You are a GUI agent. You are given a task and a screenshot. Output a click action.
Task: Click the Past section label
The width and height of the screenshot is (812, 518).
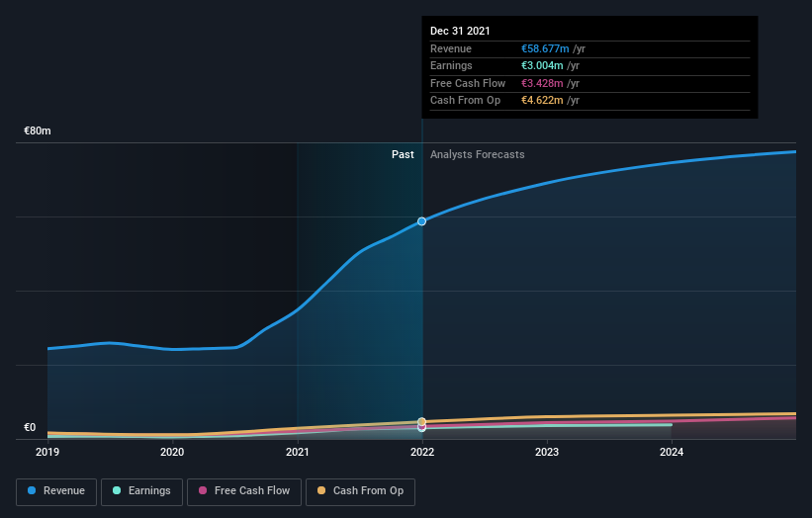click(x=403, y=155)
